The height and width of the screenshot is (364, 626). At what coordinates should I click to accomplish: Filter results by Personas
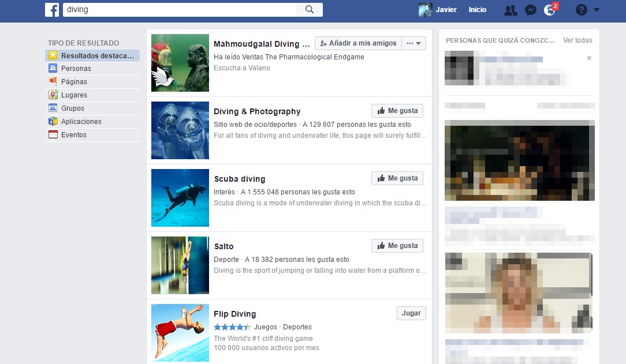pyautogui.click(x=92, y=69)
